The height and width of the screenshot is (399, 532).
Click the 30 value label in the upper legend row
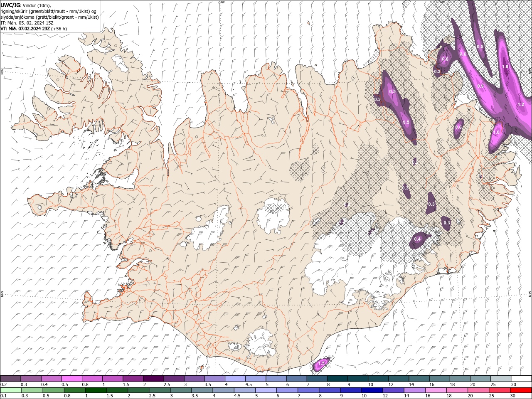point(513,384)
